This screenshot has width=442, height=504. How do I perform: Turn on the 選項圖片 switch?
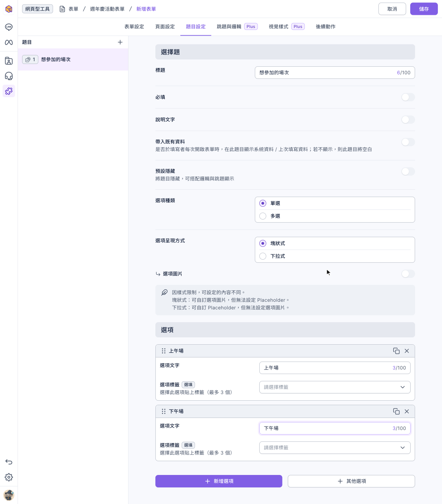point(408,274)
